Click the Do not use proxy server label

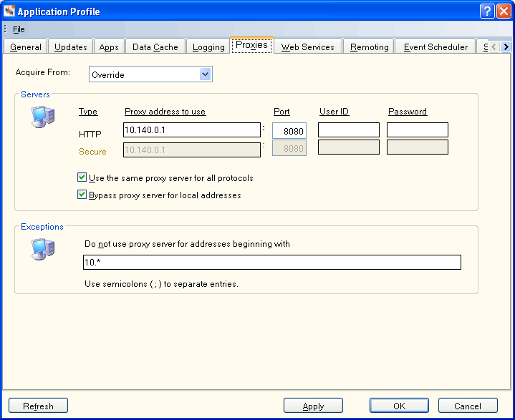(x=187, y=244)
